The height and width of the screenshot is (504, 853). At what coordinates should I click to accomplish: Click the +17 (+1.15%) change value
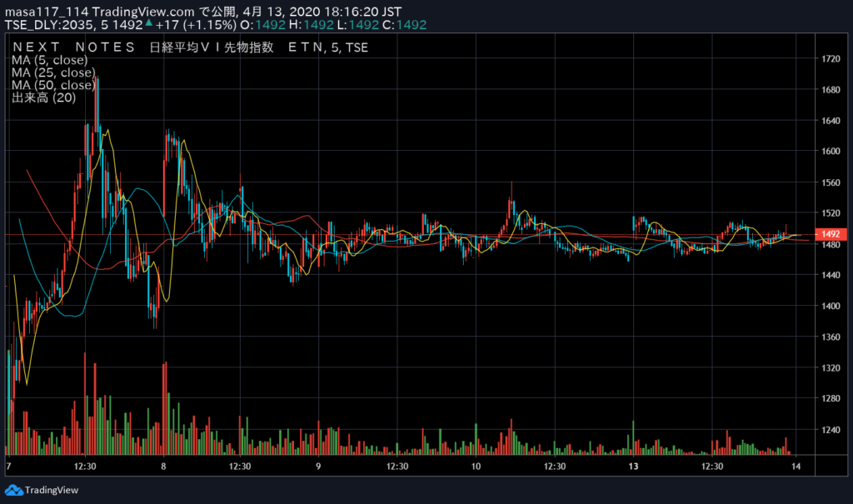coord(196,25)
